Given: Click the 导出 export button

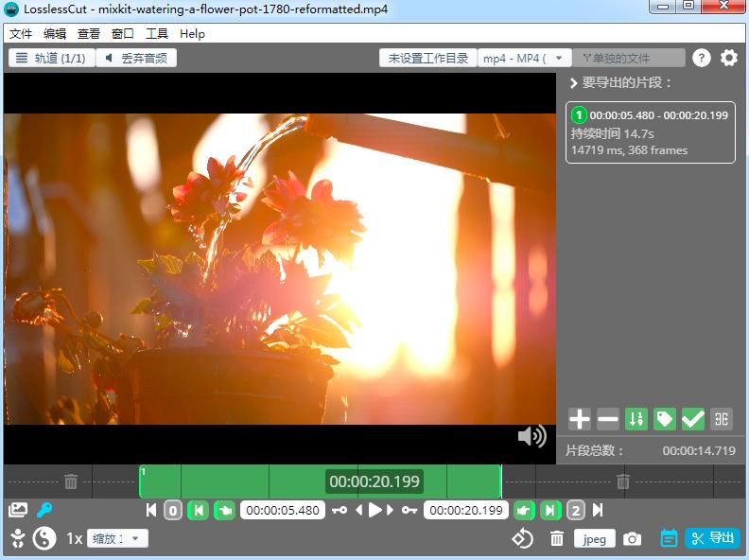Looking at the screenshot, I should coord(712,538).
